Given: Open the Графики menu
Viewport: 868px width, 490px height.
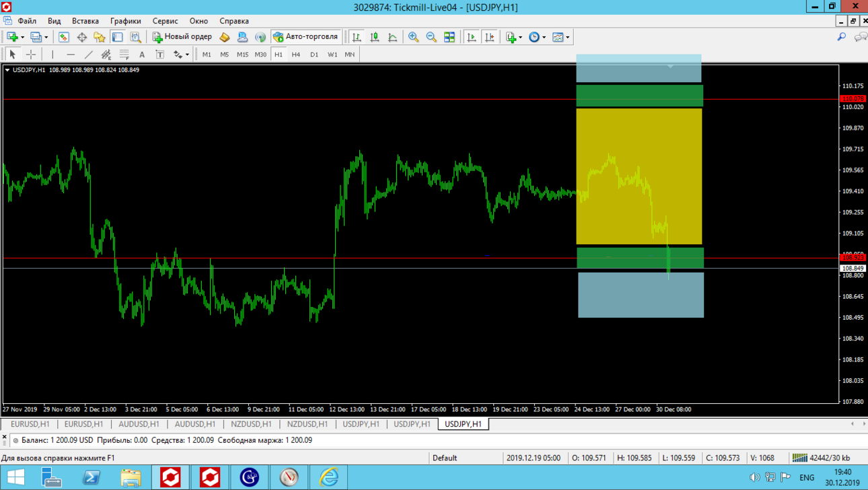Looking at the screenshot, I should (x=126, y=21).
